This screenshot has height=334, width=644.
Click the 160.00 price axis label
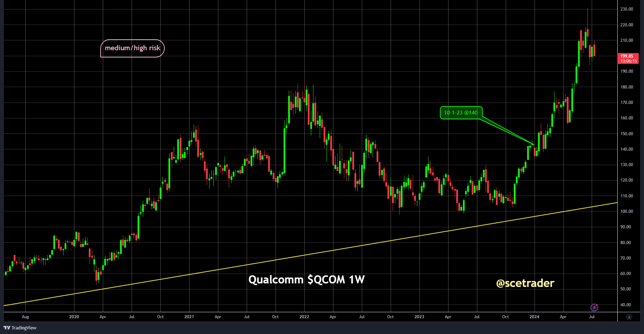click(x=627, y=118)
